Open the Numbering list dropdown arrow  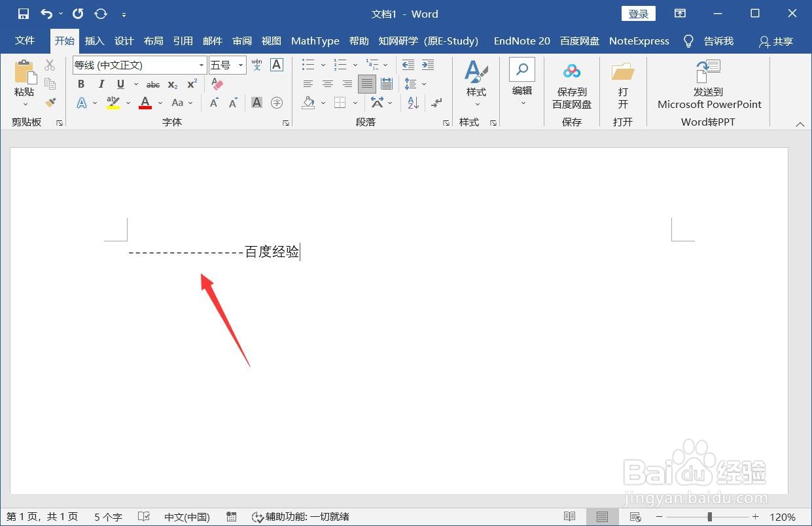(x=355, y=65)
